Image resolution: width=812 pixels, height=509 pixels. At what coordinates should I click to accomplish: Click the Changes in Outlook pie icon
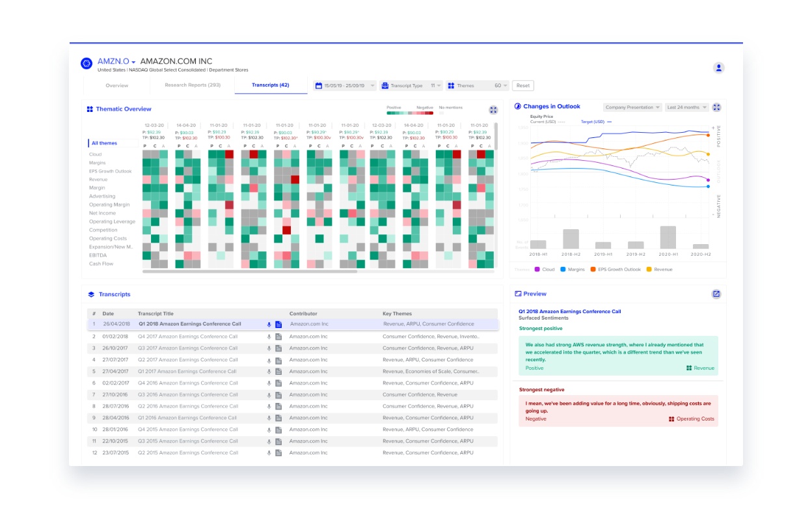(518, 106)
